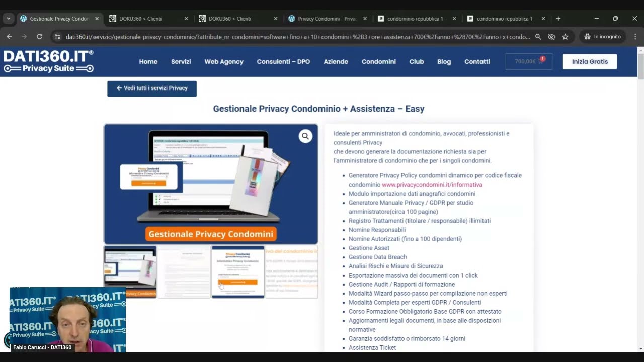This screenshot has height=362, width=644.
Task: Bookmark this page with star icon
Action: (x=565, y=37)
